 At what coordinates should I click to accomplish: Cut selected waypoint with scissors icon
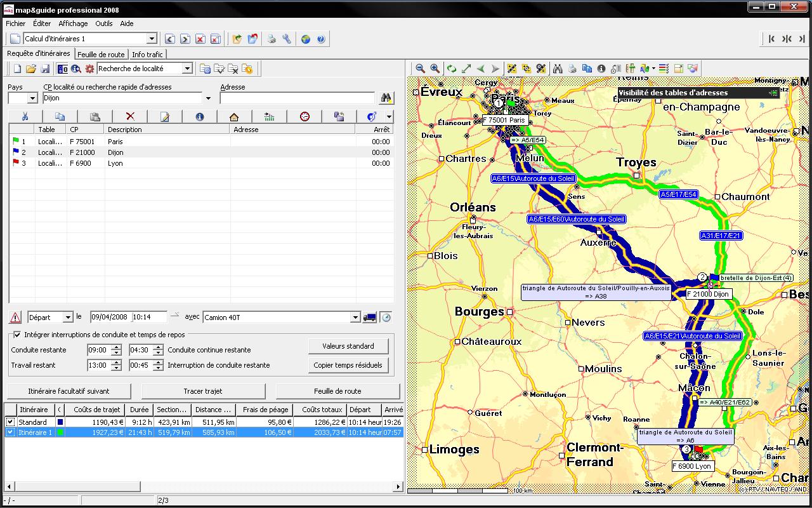click(x=25, y=117)
